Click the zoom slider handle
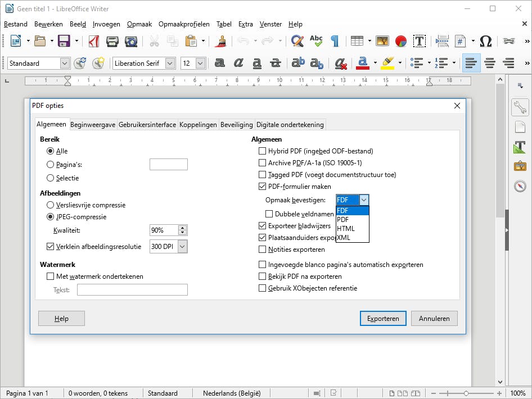Screen dimensions: 532x399 click(x=466, y=393)
